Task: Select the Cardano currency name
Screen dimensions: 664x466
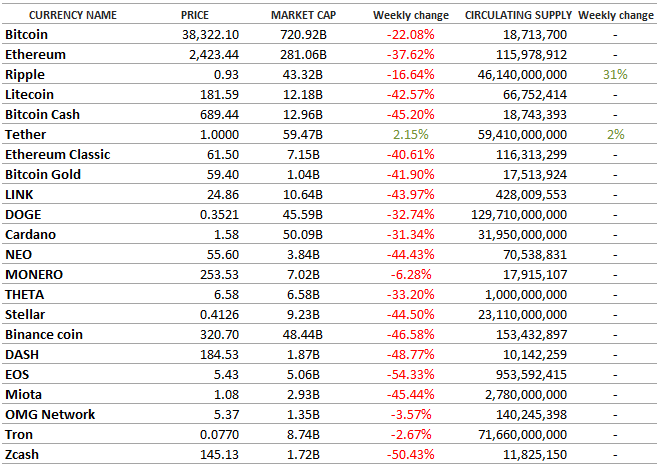Action: point(30,235)
